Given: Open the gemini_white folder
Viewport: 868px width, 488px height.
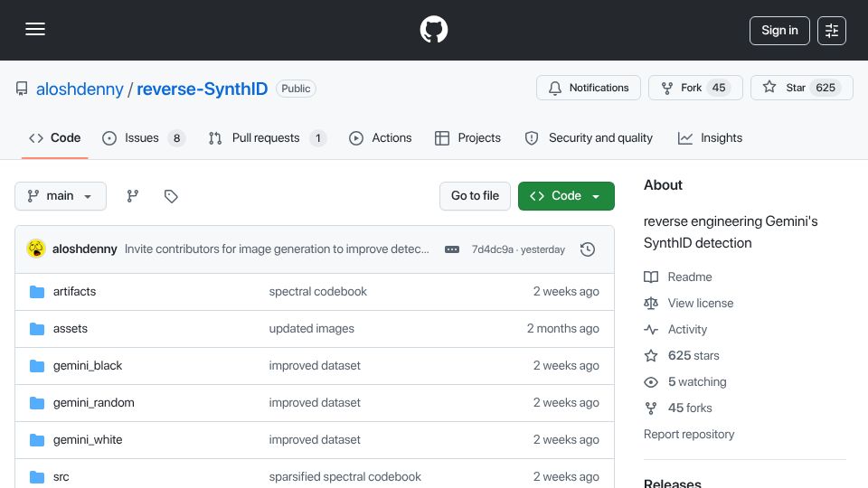Looking at the screenshot, I should 88,440.
